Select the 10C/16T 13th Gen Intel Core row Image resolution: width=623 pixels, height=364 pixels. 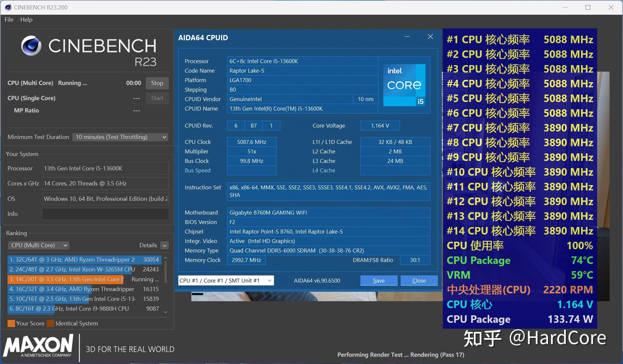coord(84,299)
